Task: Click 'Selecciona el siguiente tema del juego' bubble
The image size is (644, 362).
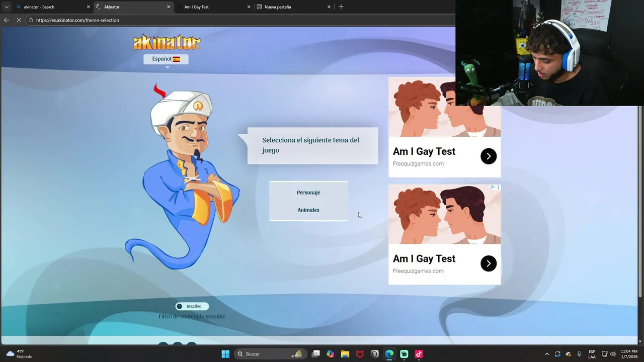Action: [x=312, y=145]
